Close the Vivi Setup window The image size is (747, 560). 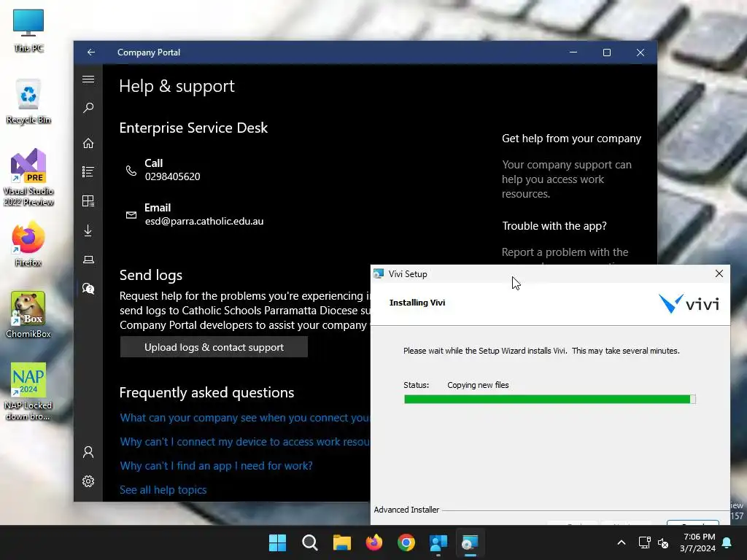click(719, 274)
